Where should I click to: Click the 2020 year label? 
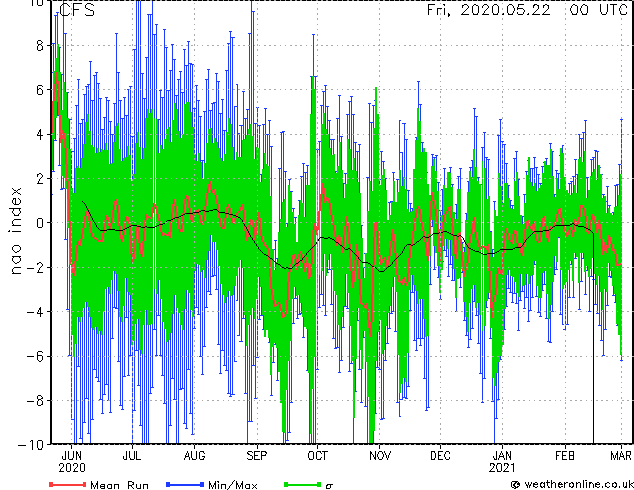[72, 468]
